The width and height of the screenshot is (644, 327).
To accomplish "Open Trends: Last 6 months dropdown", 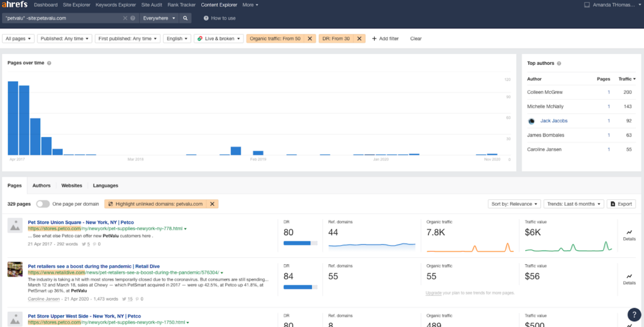I will click(574, 204).
